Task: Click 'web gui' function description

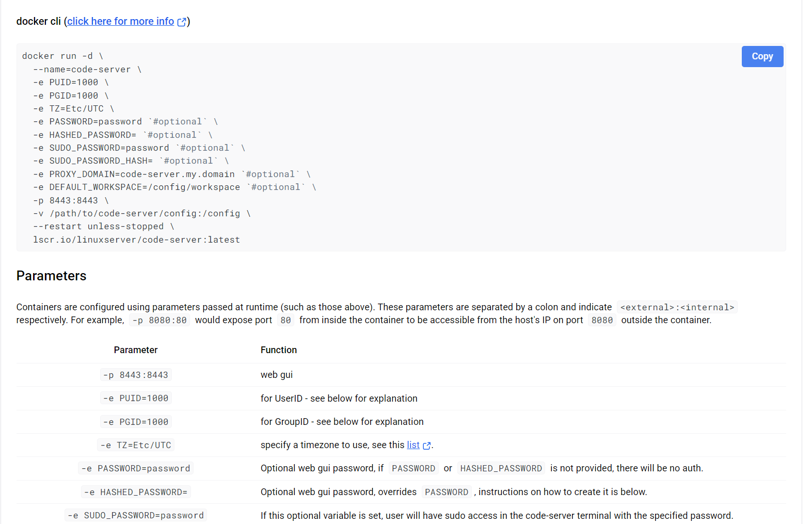Action: coord(277,375)
